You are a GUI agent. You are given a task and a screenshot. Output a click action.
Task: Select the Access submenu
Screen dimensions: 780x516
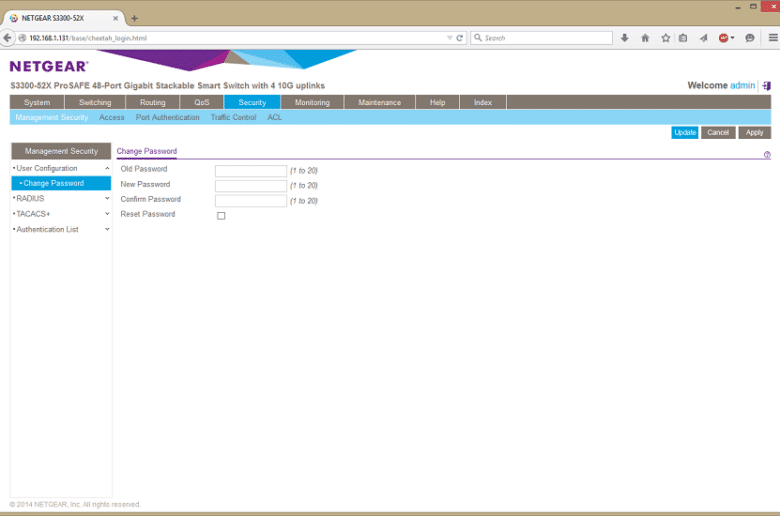pos(112,117)
